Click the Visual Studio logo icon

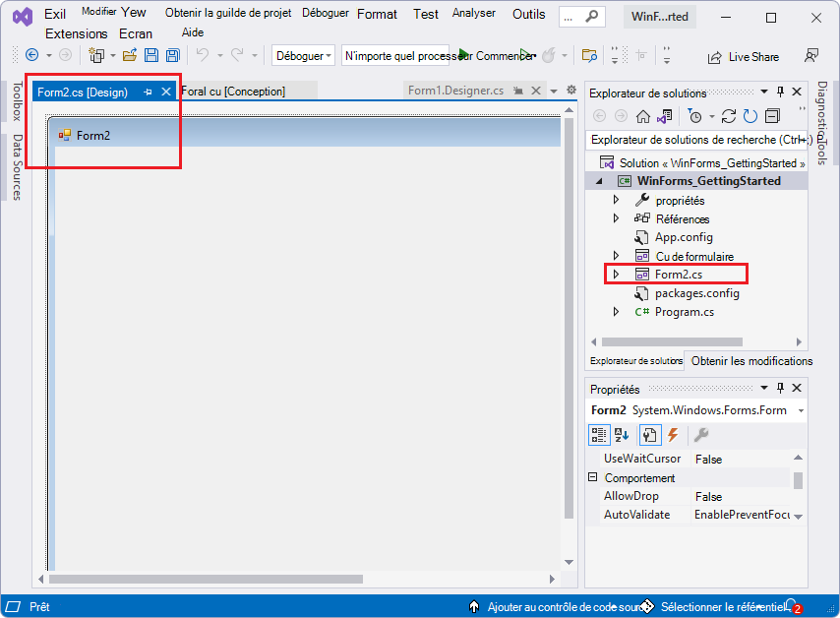coord(23,17)
